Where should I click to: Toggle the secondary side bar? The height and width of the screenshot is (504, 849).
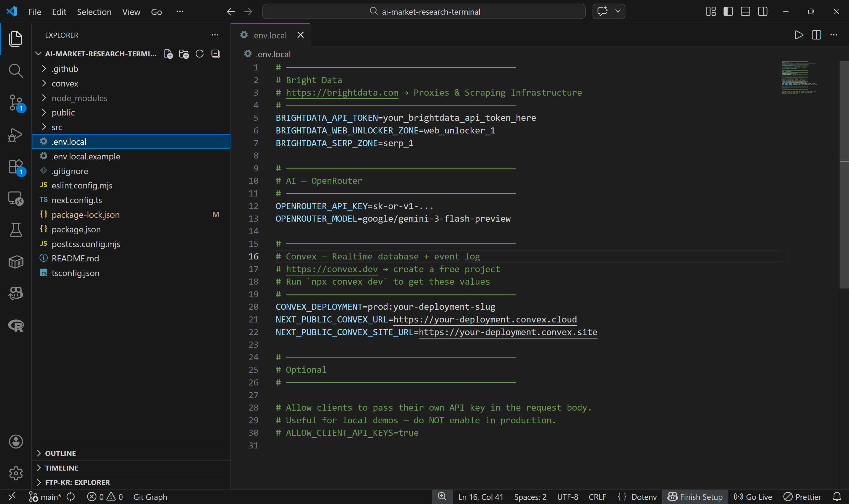762,11
